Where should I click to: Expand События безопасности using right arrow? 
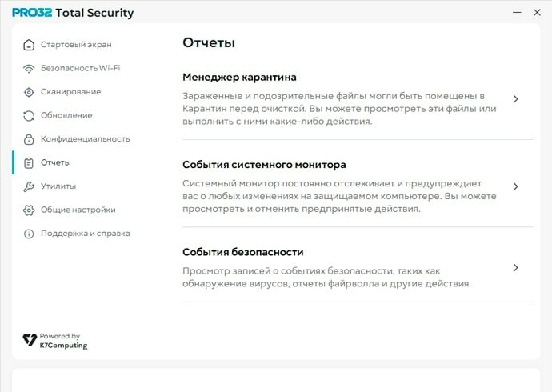pos(516,268)
